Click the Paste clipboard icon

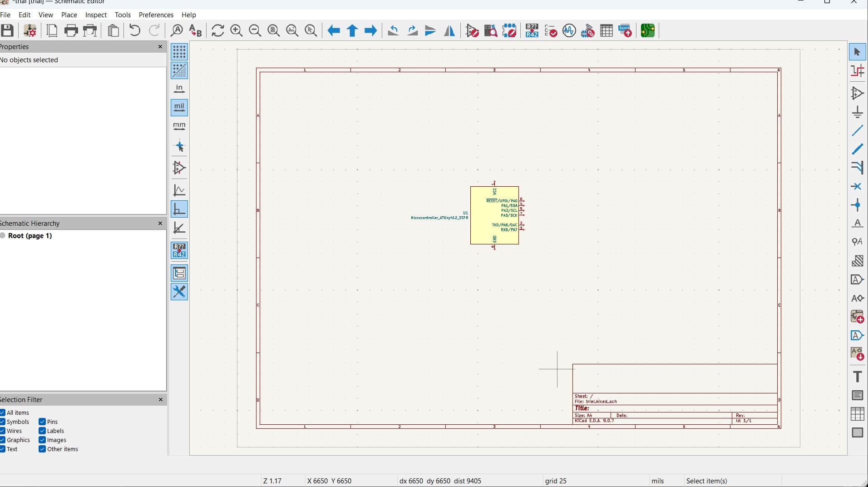click(x=113, y=30)
